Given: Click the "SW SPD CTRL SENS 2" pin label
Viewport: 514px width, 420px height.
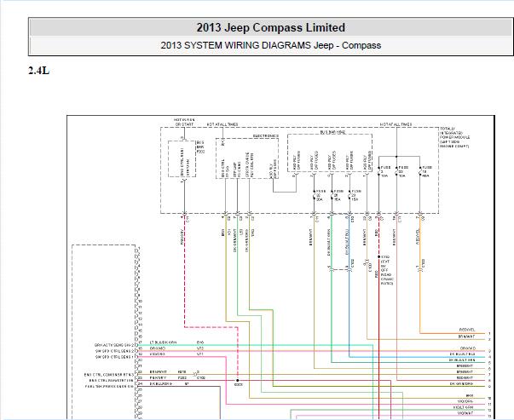Looking at the screenshot, I should [115, 351].
